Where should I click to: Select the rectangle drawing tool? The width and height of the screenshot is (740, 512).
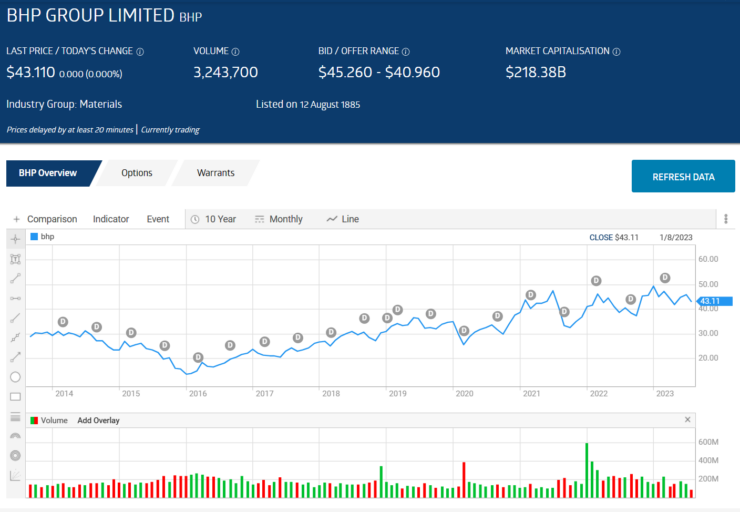click(x=16, y=397)
